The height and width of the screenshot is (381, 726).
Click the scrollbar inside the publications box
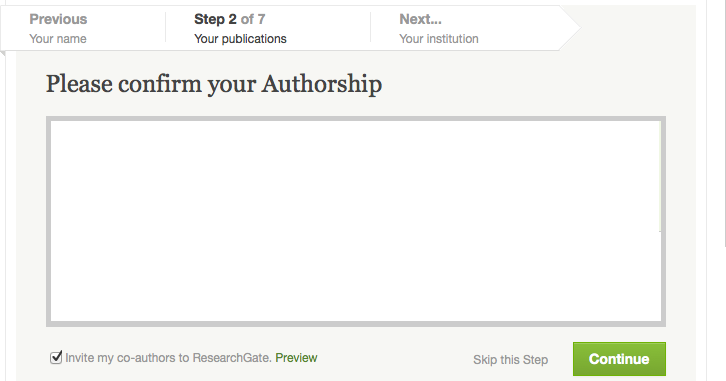pos(660,176)
